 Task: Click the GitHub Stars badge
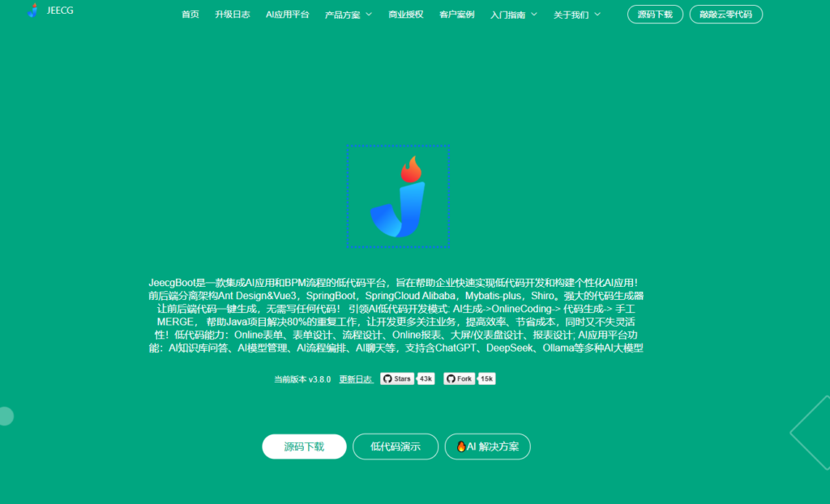(x=397, y=378)
